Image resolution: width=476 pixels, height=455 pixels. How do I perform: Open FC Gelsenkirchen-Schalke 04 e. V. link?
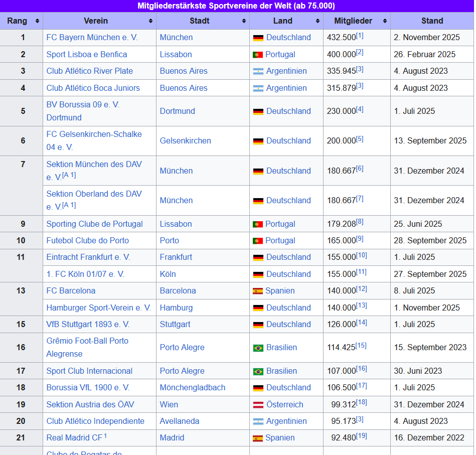tap(94, 140)
